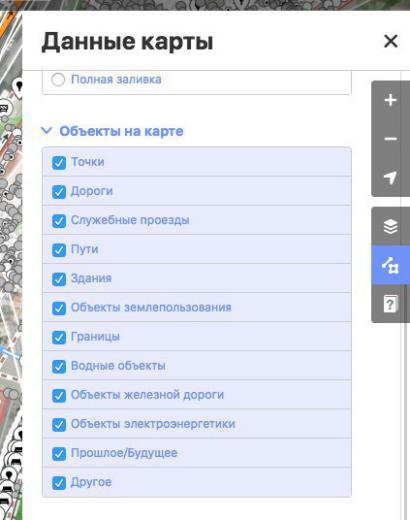This screenshot has width=410, height=520.
Task: Uncheck the Границы checkbox
Action: click(59, 337)
